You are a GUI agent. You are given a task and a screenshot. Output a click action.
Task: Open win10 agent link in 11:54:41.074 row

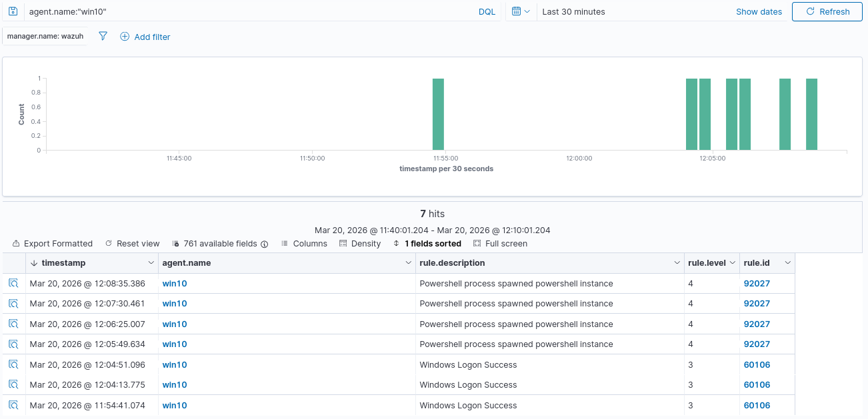pos(175,406)
